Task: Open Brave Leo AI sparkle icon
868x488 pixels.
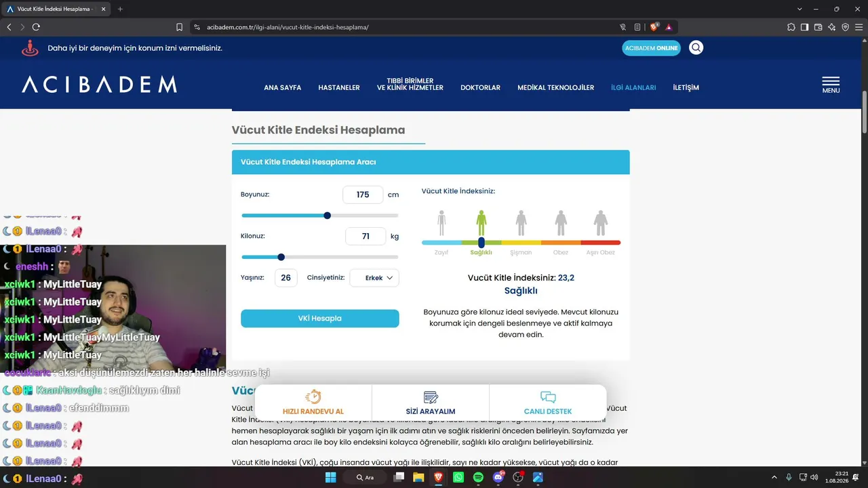Action: [832, 27]
